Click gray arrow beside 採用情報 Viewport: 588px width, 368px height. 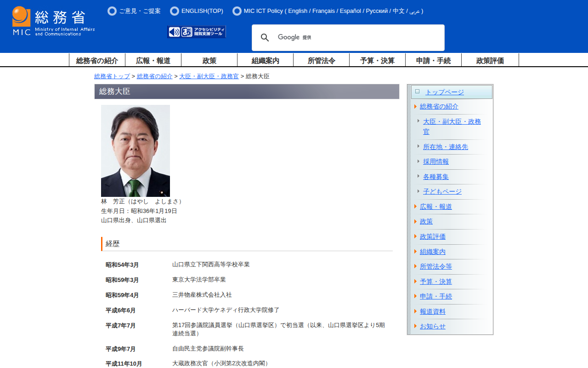click(418, 161)
